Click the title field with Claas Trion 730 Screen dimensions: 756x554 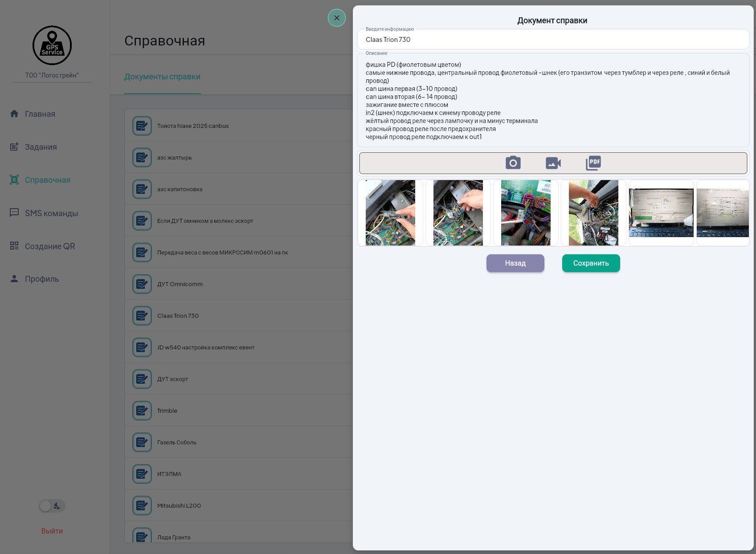tap(553, 40)
